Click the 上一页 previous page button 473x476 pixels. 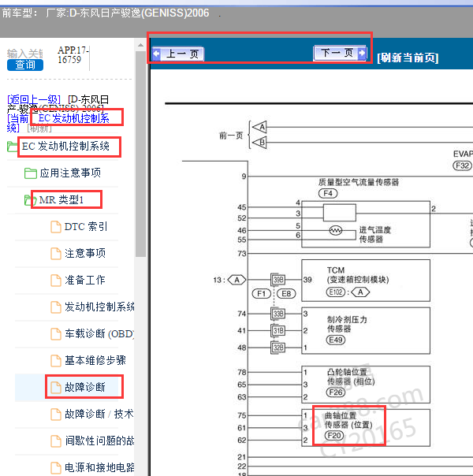(178, 54)
